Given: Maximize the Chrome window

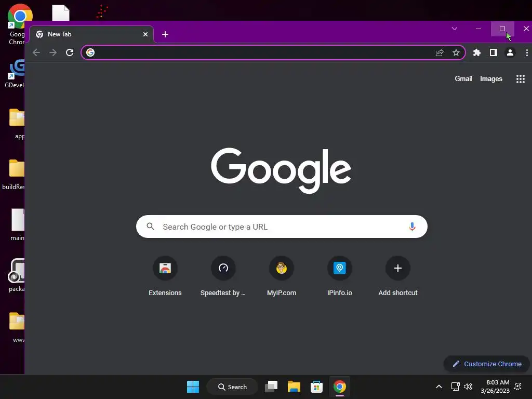Looking at the screenshot, I should (502, 29).
